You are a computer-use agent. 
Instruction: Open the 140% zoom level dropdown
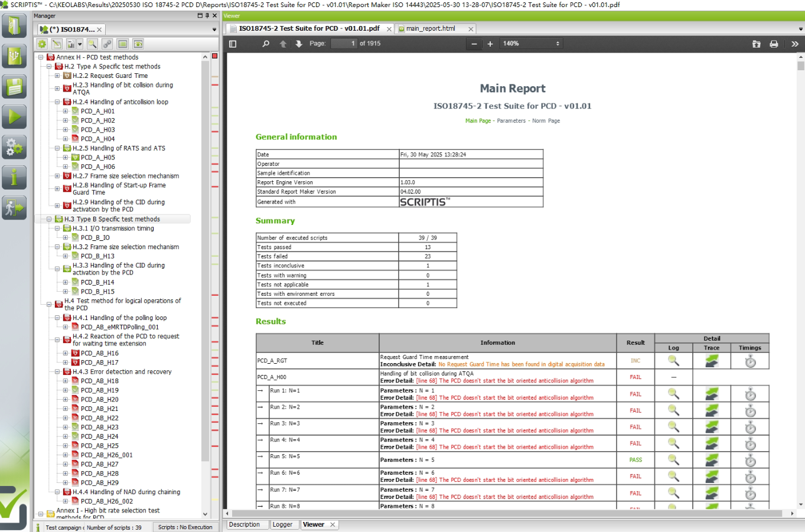(x=530, y=44)
